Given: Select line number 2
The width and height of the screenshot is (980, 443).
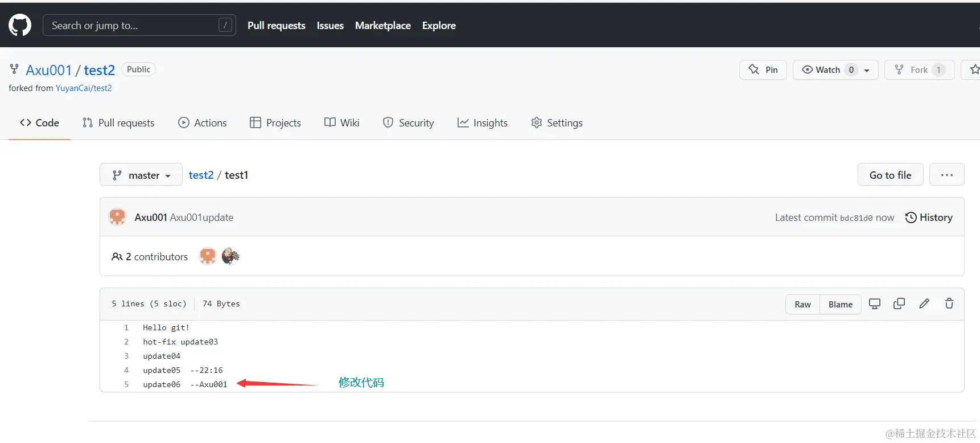Looking at the screenshot, I should [x=126, y=342].
